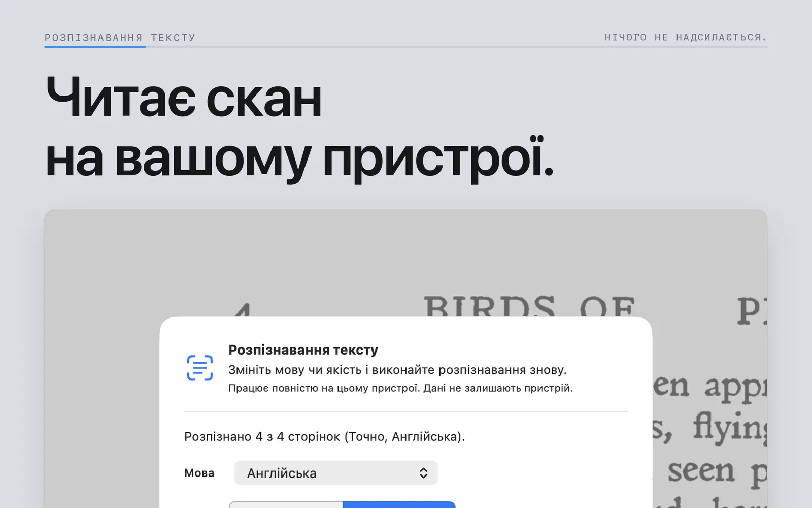Click the blue segmented button under Мова
This screenshot has width=812, height=508.
point(399,504)
